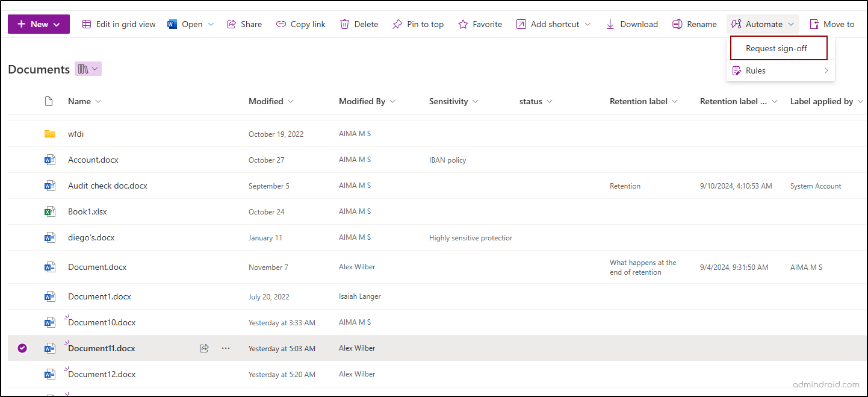Image resolution: width=868 pixels, height=397 pixels.
Task: Select Request sign-off from Automate menu
Action: point(778,48)
